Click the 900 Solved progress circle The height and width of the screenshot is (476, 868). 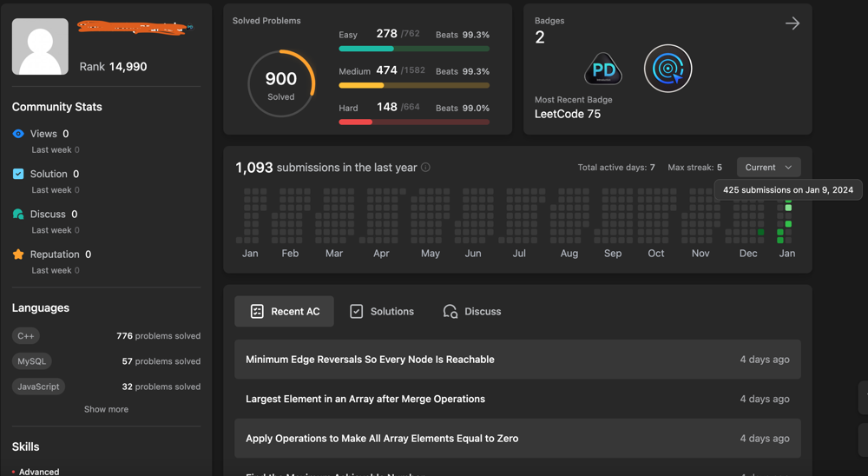pyautogui.click(x=280, y=83)
